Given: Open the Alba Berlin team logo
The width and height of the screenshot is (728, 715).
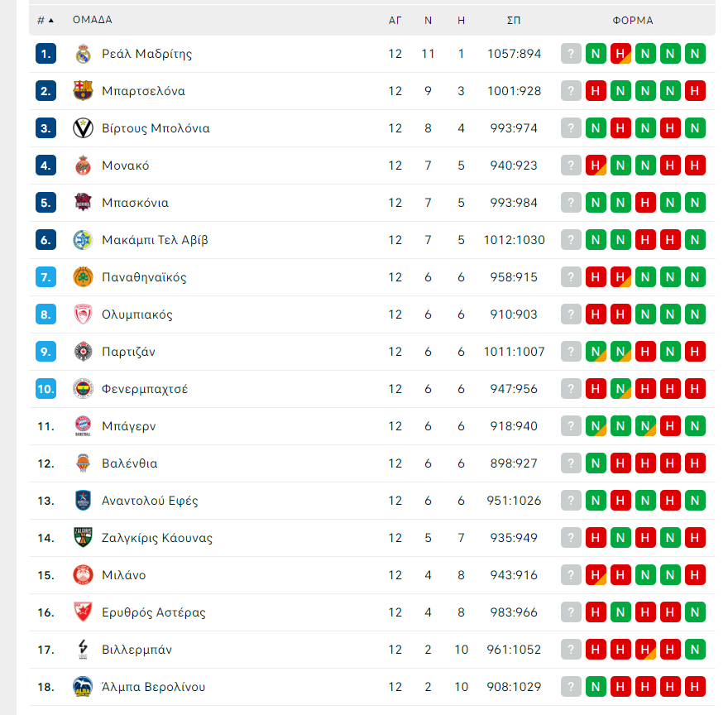Looking at the screenshot, I should (x=83, y=687).
